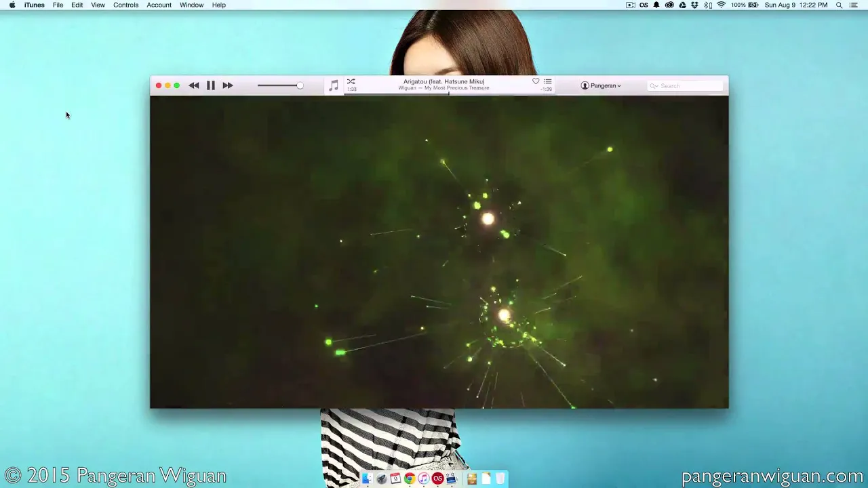Open the Pangeran account dropdown
This screenshot has width=868, height=488.
click(x=601, y=85)
